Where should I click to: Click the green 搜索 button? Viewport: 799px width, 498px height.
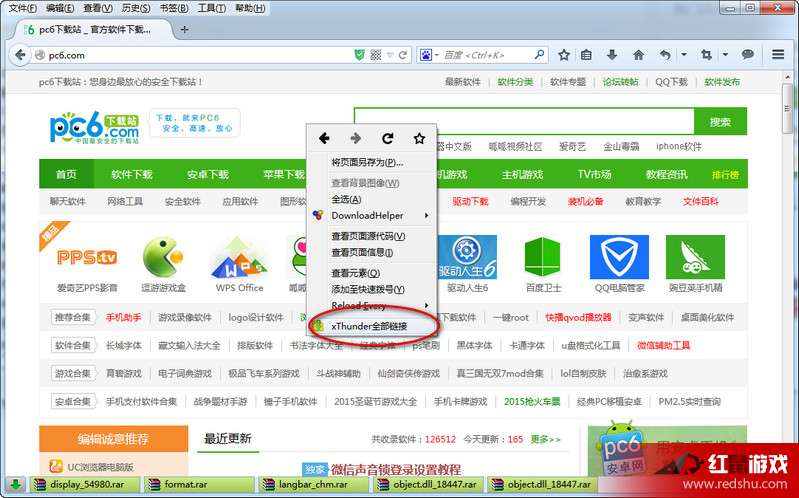pyautogui.click(x=720, y=122)
